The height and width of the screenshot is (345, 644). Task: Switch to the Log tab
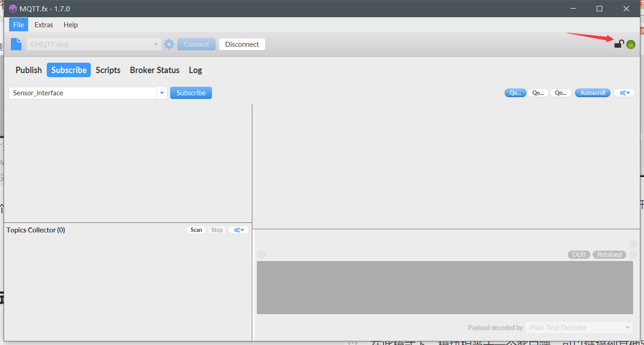tap(195, 70)
